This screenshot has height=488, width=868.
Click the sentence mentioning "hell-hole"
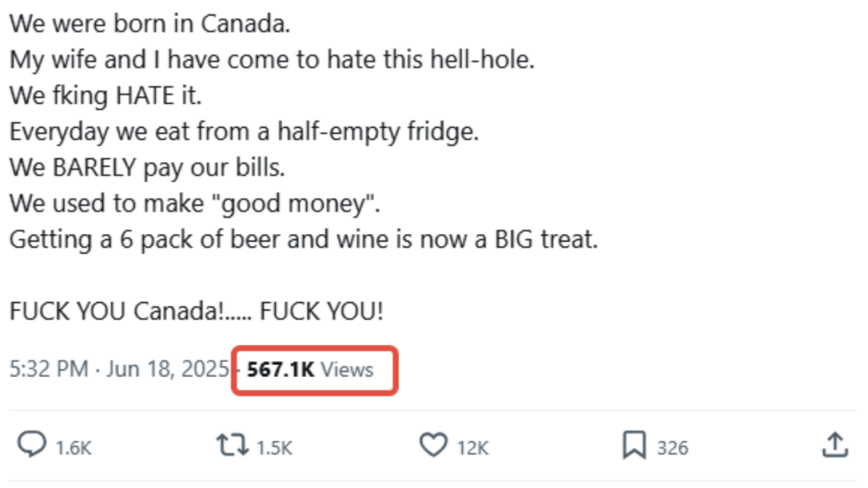(272, 59)
